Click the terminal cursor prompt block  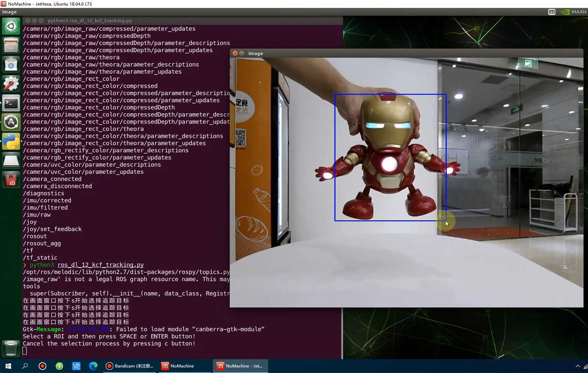point(25,351)
